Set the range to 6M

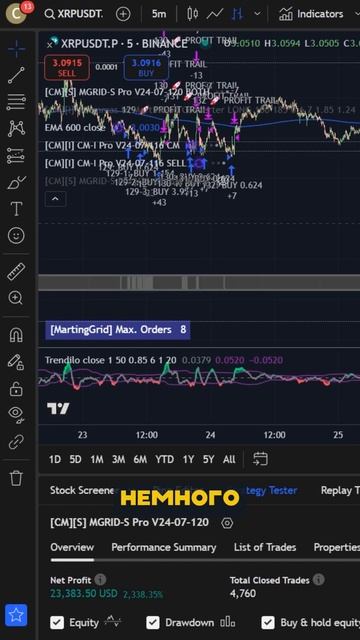(x=140, y=460)
